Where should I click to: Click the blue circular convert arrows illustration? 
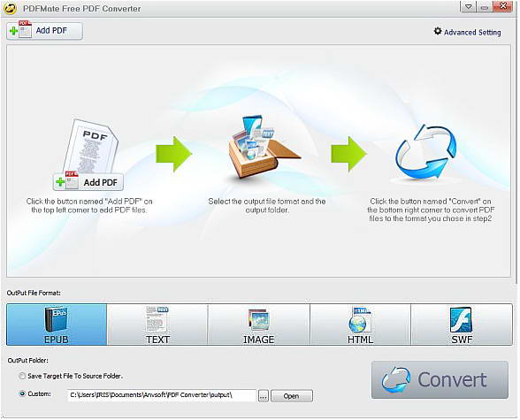click(426, 152)
